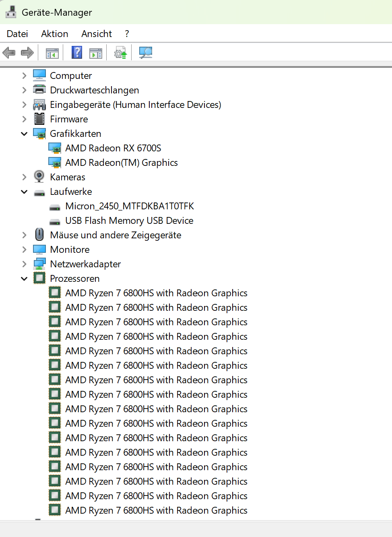The height and width of the screenshot is (537, 392).
Task: Select AMD Radeon(TM) Graphics entry
Action: [122, 163]
